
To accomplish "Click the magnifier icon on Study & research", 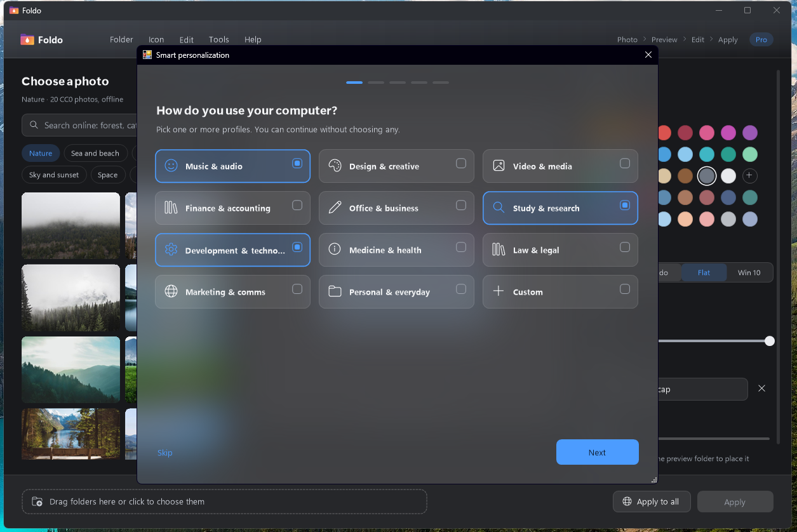I will (499, 208).
